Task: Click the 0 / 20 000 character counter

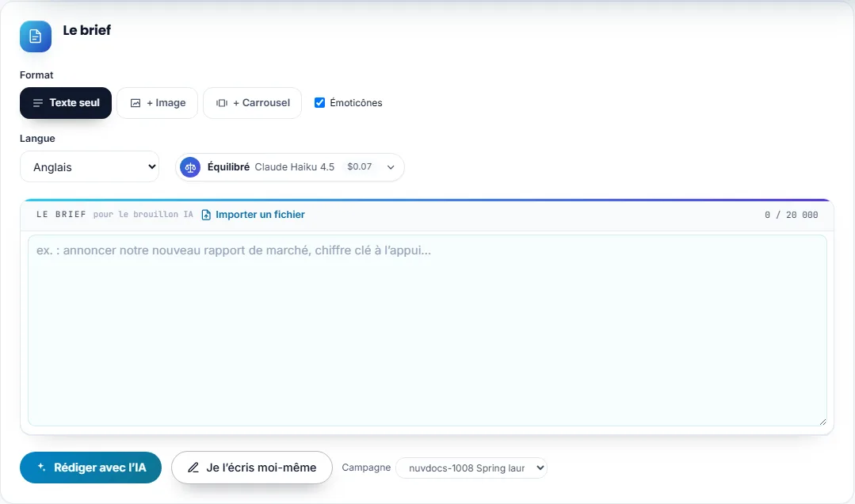Action: (x=791, y=215)
